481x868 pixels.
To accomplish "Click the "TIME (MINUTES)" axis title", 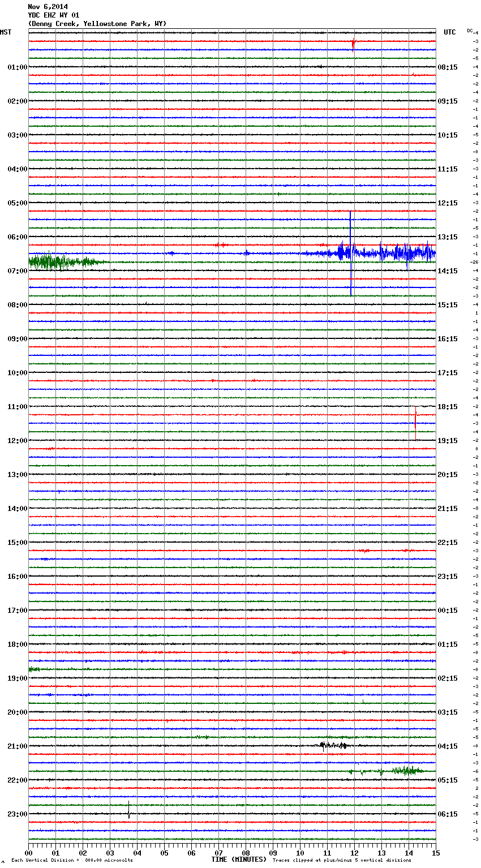I will (x=239, y=860).
